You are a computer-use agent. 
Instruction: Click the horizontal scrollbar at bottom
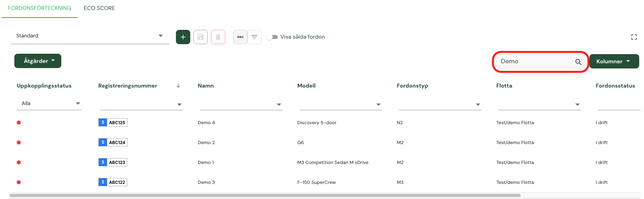[x=265, y=195]
